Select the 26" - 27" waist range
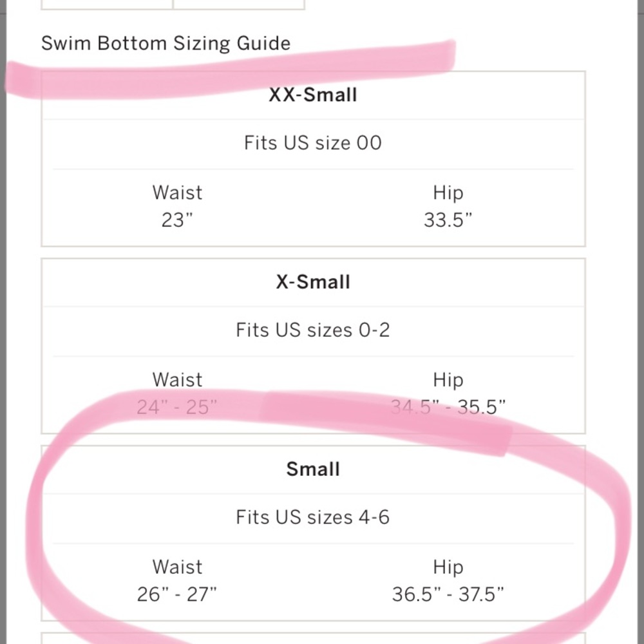This screenshot has height=644, width=644. coord(177,594)
